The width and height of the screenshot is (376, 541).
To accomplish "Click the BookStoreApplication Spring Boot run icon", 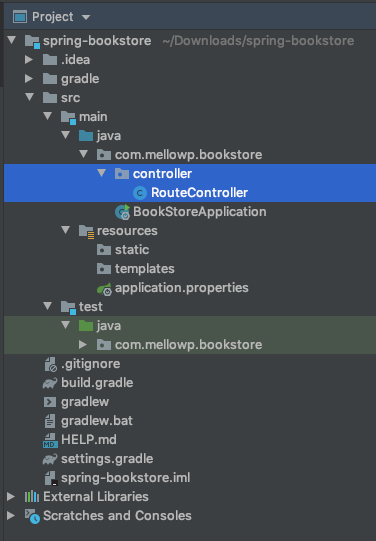I will 122,212.
